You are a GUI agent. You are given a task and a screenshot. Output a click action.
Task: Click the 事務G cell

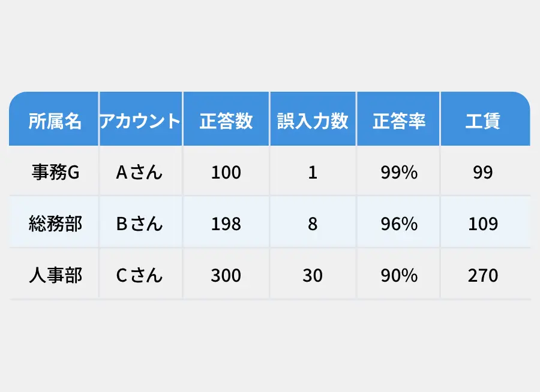click(54, 171)
